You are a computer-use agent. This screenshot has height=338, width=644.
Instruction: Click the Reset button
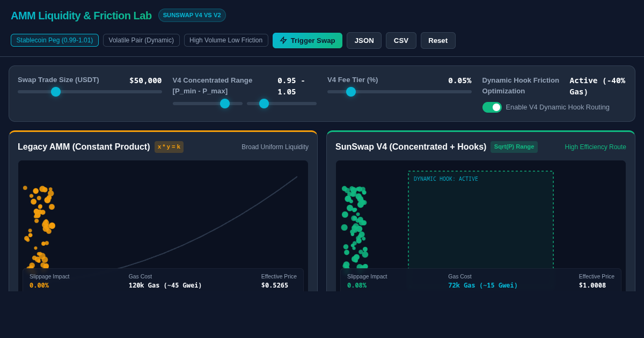438,40
